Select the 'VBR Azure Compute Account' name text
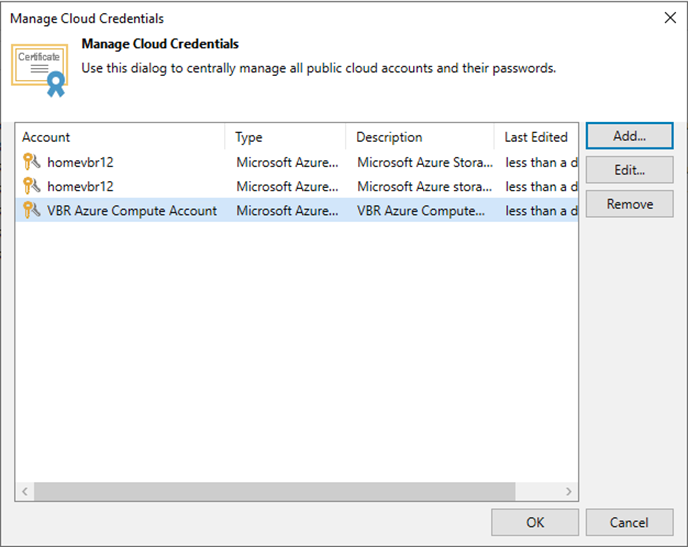688x547 pixels. coord(132,211)
